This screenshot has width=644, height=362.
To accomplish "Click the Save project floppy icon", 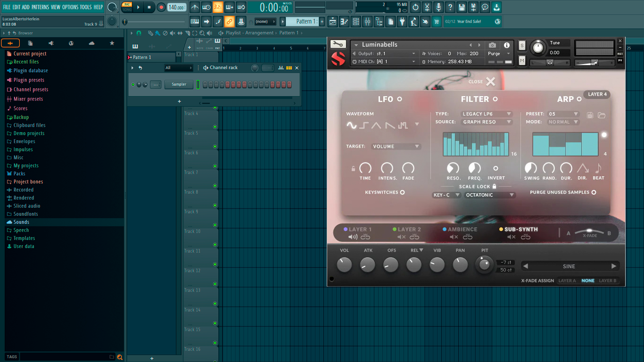I will pyautogui.click(x=462, y=7).
